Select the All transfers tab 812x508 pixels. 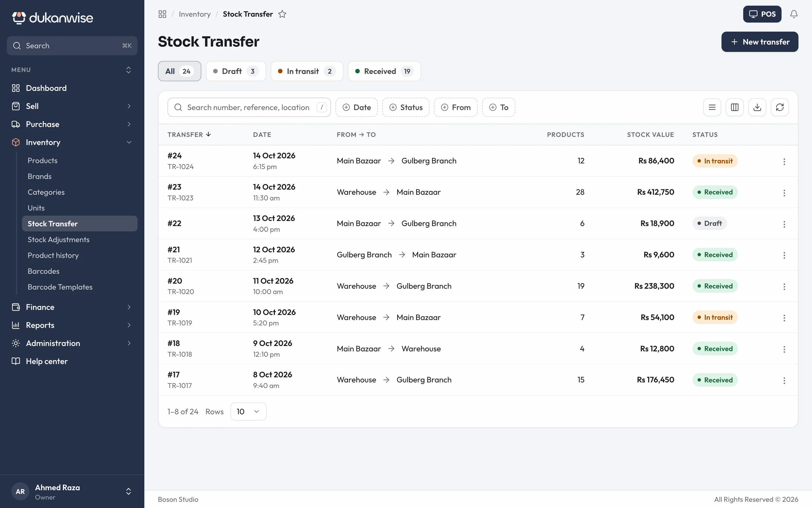[x=180, y=71]
